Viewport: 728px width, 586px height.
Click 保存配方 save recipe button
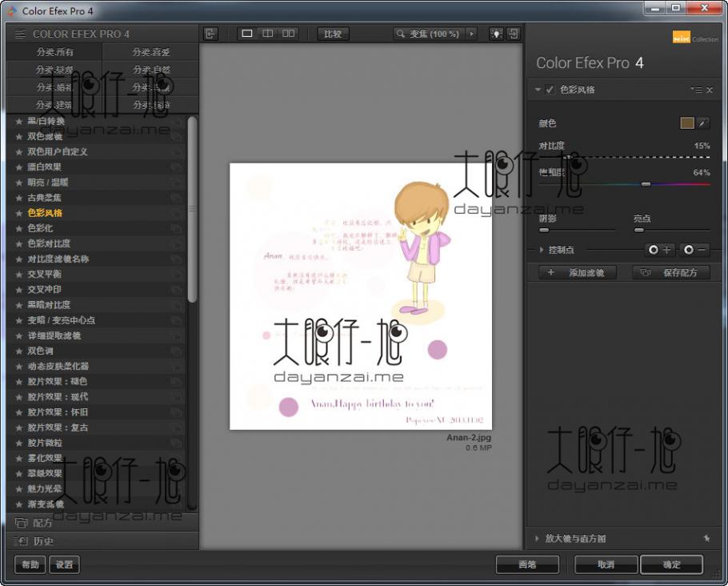point(671,273)
